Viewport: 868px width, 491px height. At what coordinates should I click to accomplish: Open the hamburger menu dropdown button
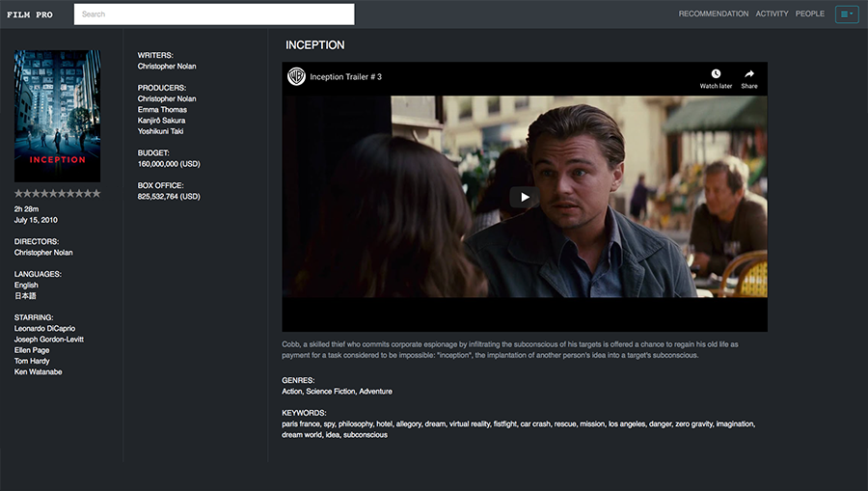tap(847, 14)
